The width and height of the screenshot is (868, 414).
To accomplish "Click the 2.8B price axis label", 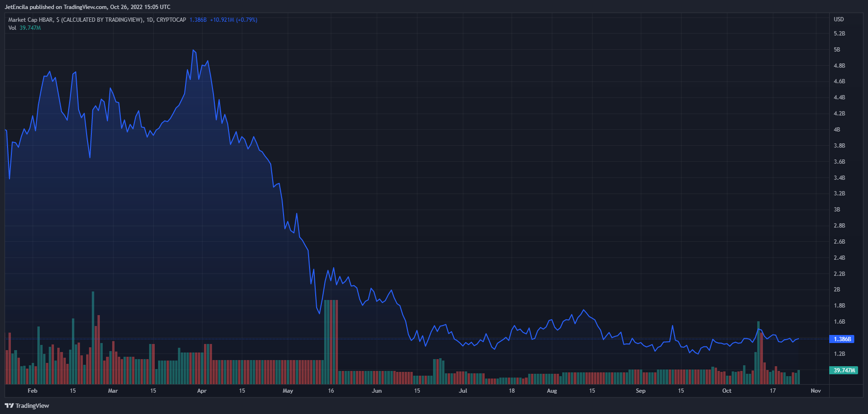I will tap(839, 226).
